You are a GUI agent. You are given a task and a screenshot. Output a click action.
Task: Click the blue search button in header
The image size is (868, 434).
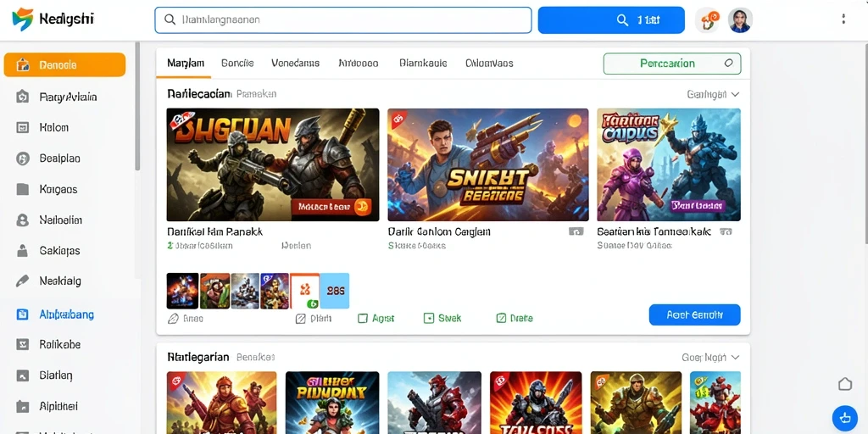pyautogui.click(x=611, y=20)
